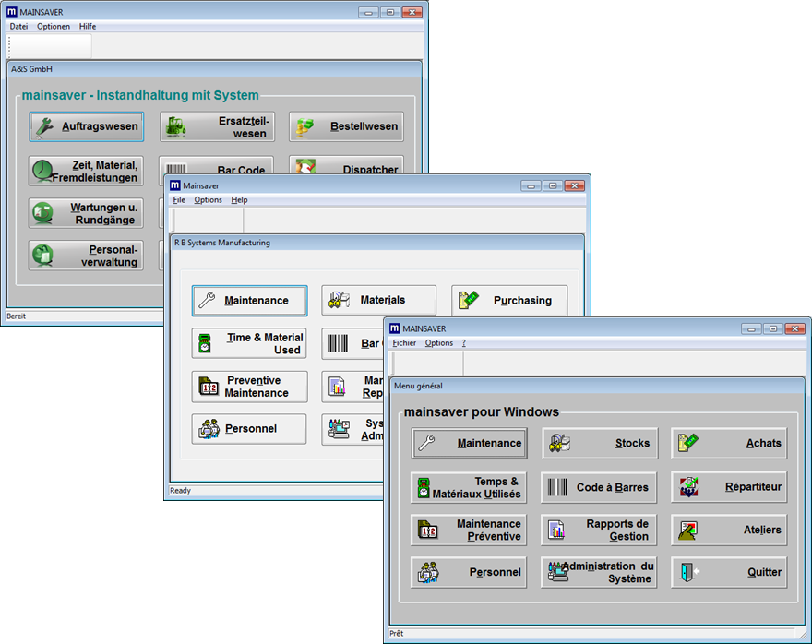This screenshot has height=644, width=812.
Task: Click the Auftragswesen wrench icon in the German window
Action: (x=44, y=125)
